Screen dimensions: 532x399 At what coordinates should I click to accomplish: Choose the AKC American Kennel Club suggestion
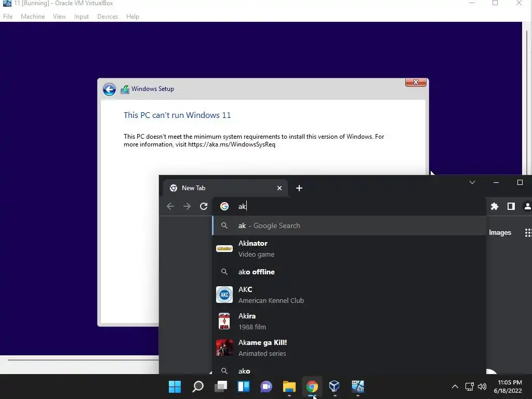[x=349, y=295]
